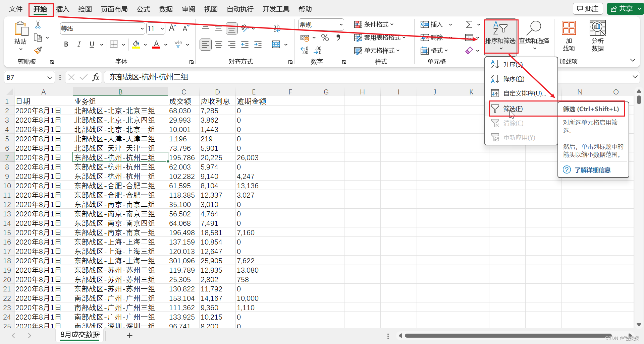Increase font size with the larger A icon

[x=172, y=28]
